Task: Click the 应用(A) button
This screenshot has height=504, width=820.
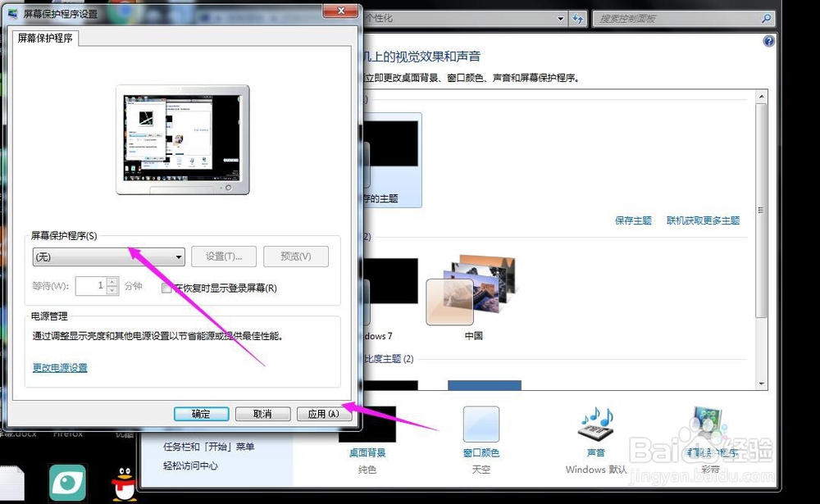Action: click(x=323, y=414)
